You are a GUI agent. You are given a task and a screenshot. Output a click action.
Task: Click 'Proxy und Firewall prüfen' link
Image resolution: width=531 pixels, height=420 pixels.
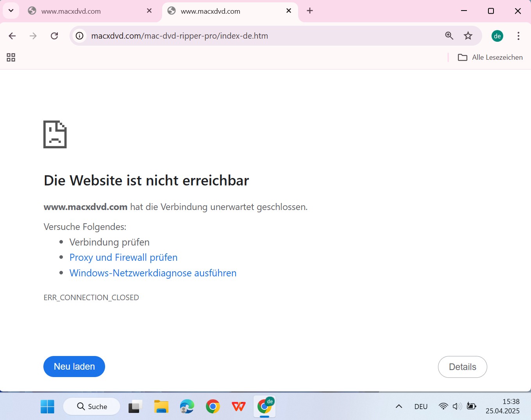point(123,258)
